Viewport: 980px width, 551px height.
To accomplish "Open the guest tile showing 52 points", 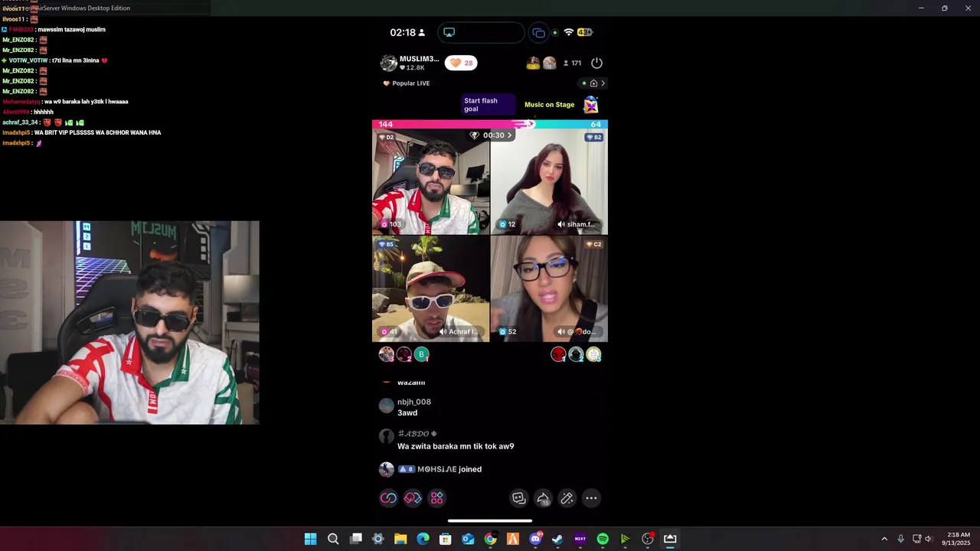I will pos(549,289).
